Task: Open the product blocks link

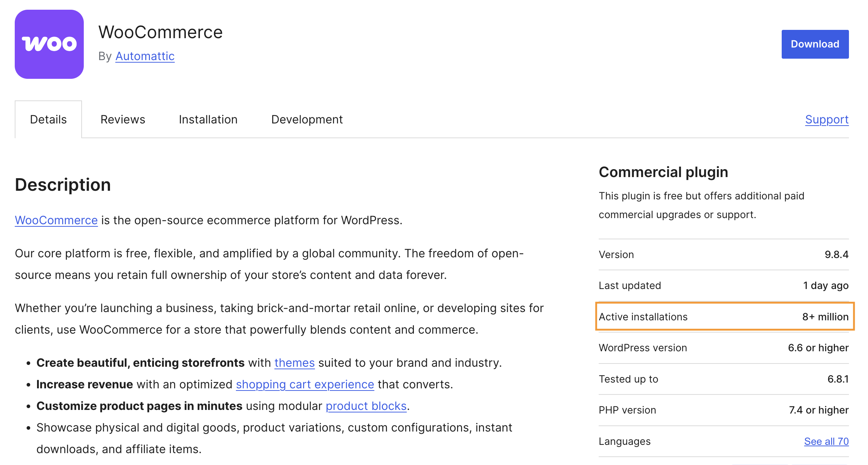Action: [x=366, y=406]
